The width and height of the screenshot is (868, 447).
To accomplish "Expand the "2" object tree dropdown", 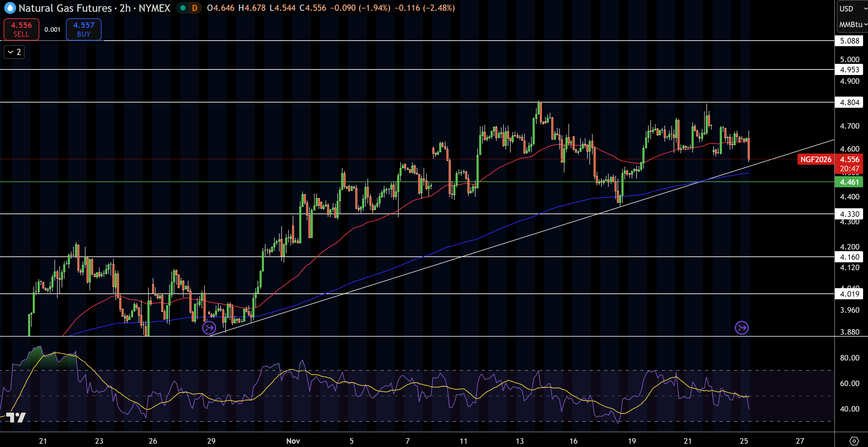I will tap(14, 52).
